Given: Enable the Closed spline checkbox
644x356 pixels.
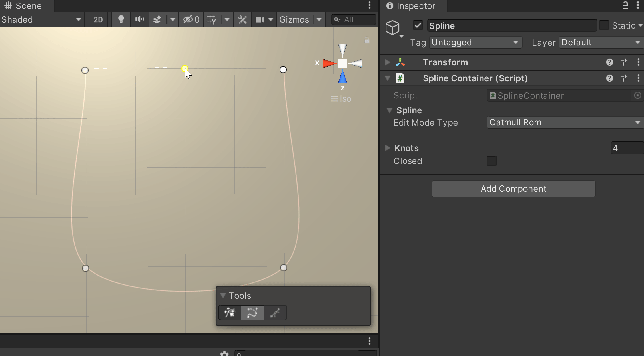Looking at the screenshot, I should (491, 161).
